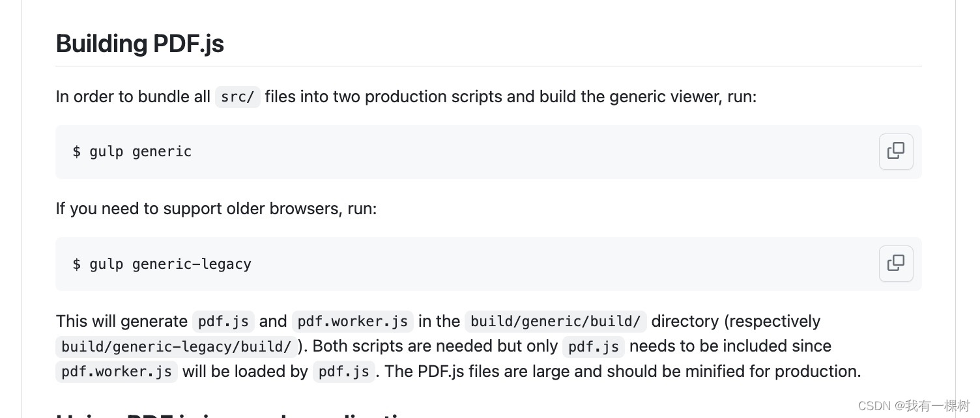Viewport: 980px width, 418px height.
Task: Click the build/generic/build/ directory path
Action: point(555,321)
